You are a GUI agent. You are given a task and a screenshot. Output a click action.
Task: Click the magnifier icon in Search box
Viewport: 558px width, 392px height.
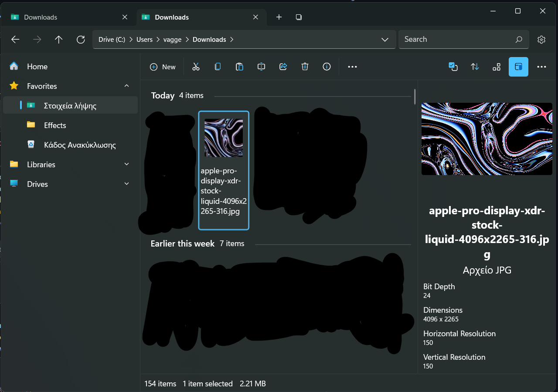pyautogui.click(x=519, y=40)
